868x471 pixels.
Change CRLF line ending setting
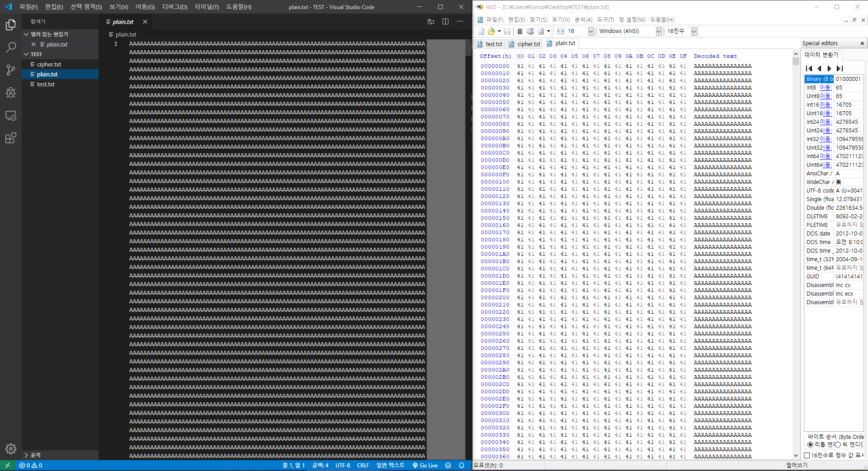[363, 465]
